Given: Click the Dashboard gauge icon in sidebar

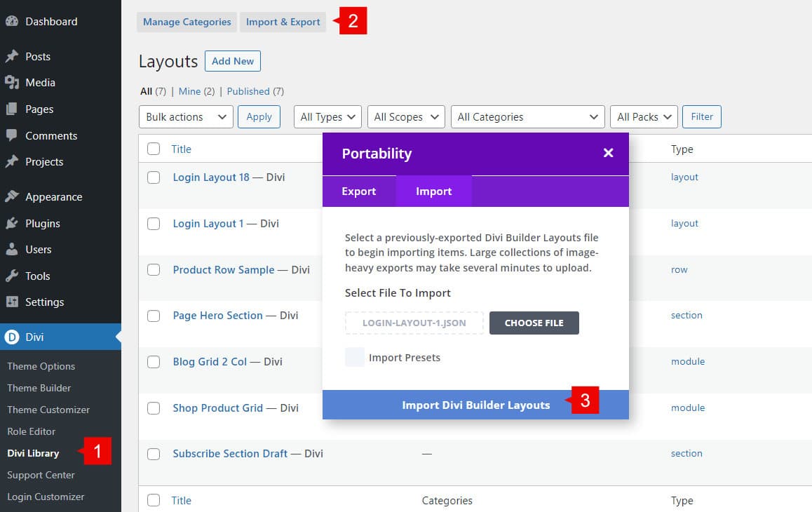Looking at the screenshot, I should coord(11,21).
